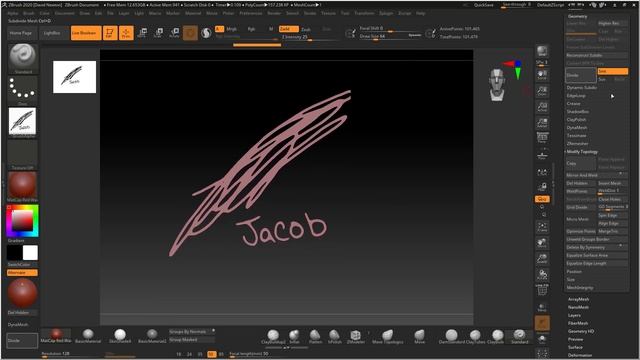Open the Brush menu
This screenshot has width=640, height=360.
pos(29,13)
